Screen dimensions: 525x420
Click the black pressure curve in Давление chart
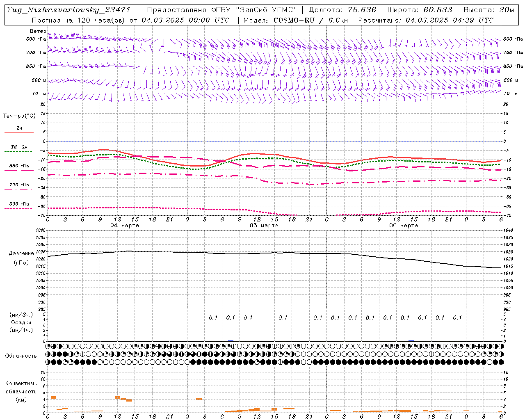tap(275, 253)
